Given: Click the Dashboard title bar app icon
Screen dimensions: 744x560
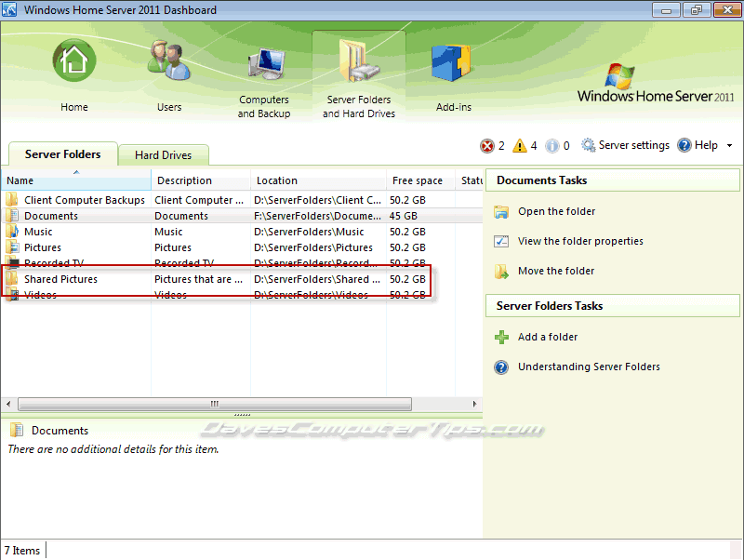Looking at the screenshot, I should [9, 9].
